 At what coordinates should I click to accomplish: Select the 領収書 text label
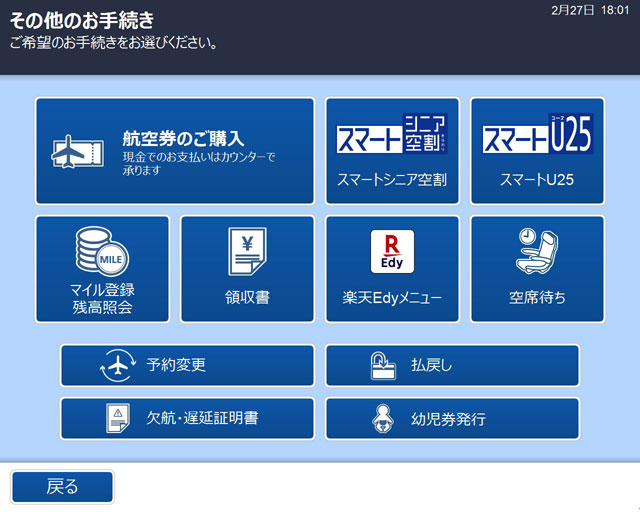[247, 297]
